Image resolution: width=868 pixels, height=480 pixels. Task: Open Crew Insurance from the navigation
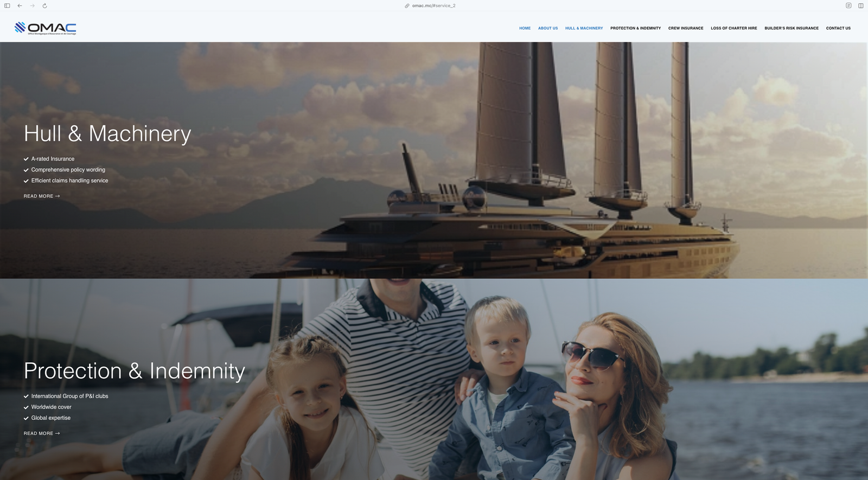686,28
